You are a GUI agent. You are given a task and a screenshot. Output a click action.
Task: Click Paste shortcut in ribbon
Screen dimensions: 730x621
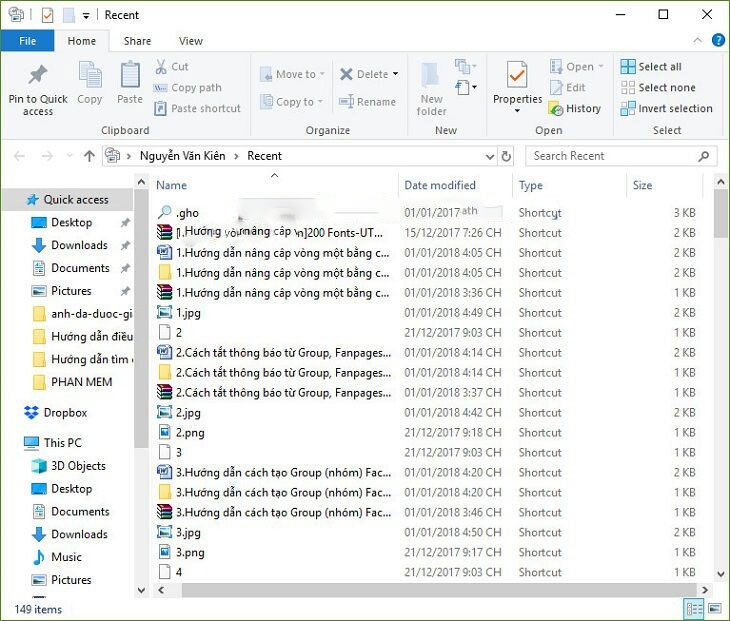coord(197,108)
